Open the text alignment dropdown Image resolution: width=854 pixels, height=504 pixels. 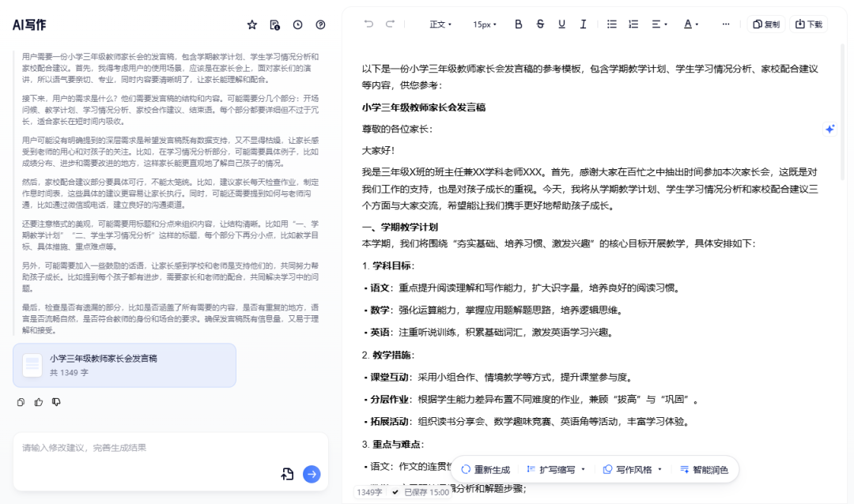pyautogui.click(x=659, y=24)
